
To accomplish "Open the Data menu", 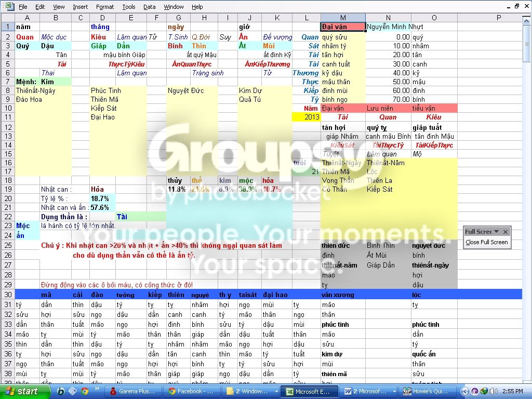I will (149, 7).
